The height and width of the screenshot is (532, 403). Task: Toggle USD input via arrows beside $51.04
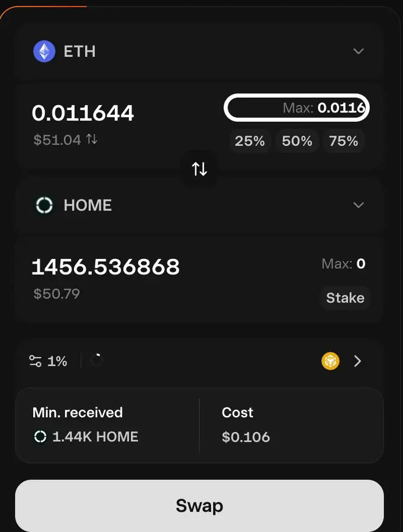[92, 139]
